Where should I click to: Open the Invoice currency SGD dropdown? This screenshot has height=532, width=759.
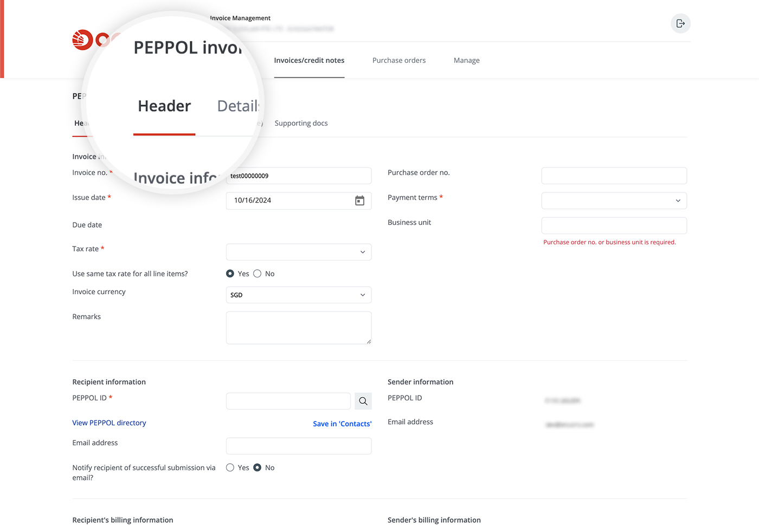(299, 295)
